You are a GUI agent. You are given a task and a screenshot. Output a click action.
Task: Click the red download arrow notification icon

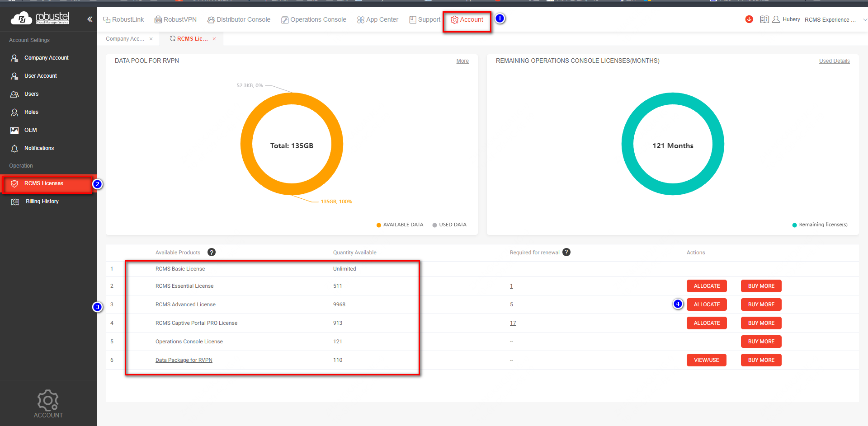[x=749, y=19]
